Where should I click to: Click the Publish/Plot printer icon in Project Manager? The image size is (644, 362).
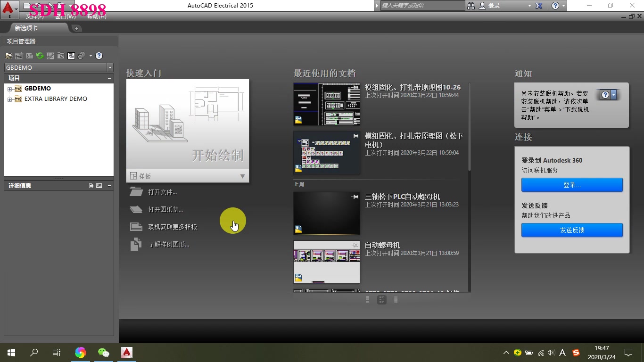point(81,56)
